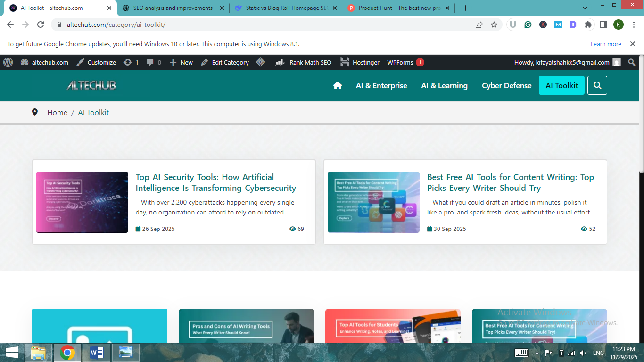This screenshot has height=362, width=644.
Task: View pending updates in admin bar
Action: [131, 62]
